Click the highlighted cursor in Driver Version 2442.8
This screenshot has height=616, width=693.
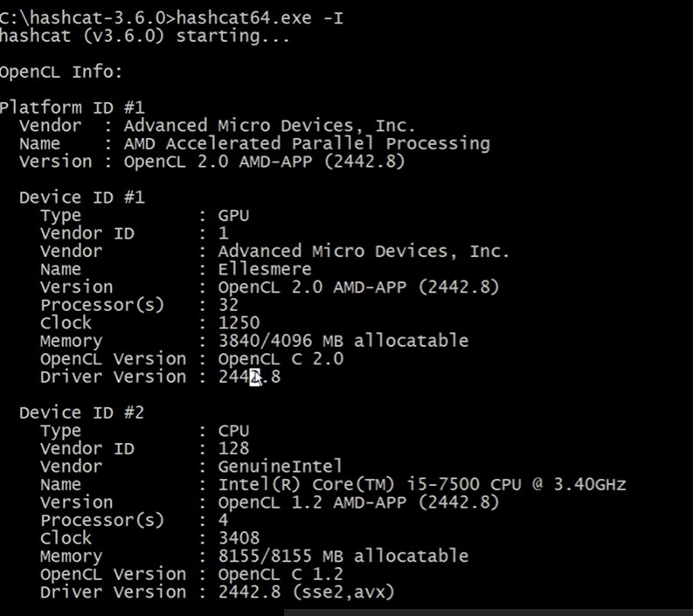click(x=255, y=377)
